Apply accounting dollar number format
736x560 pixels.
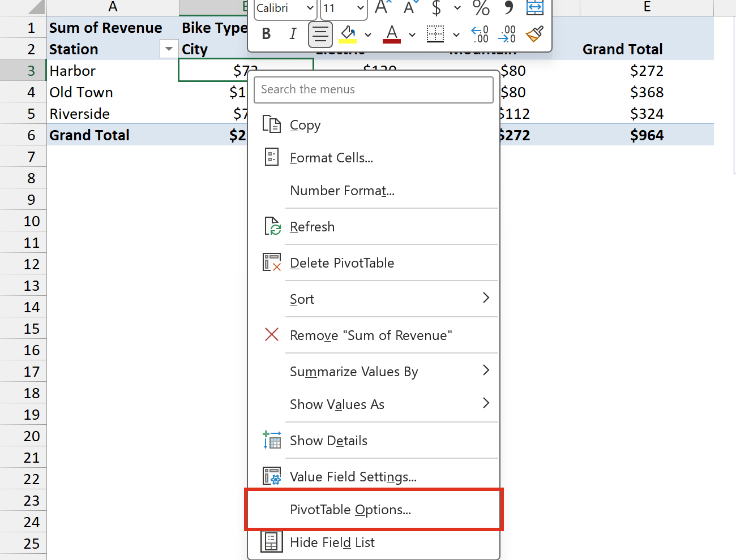[x=437, y=8]
